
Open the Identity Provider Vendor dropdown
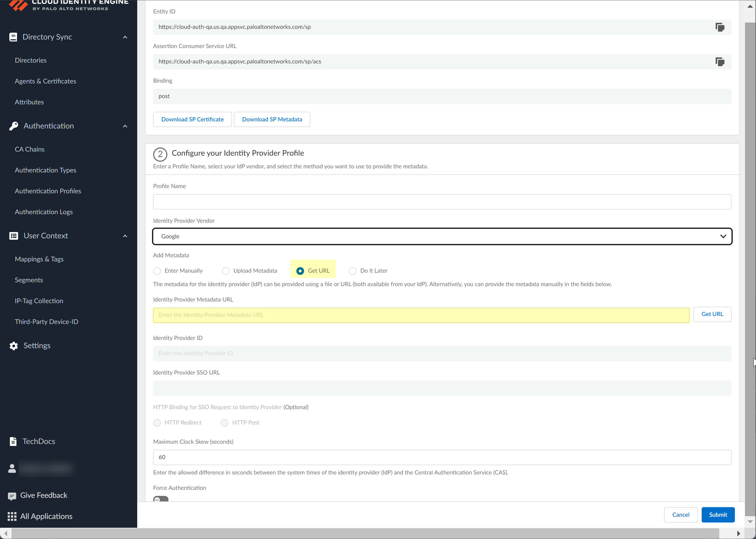tap(723, 236)
